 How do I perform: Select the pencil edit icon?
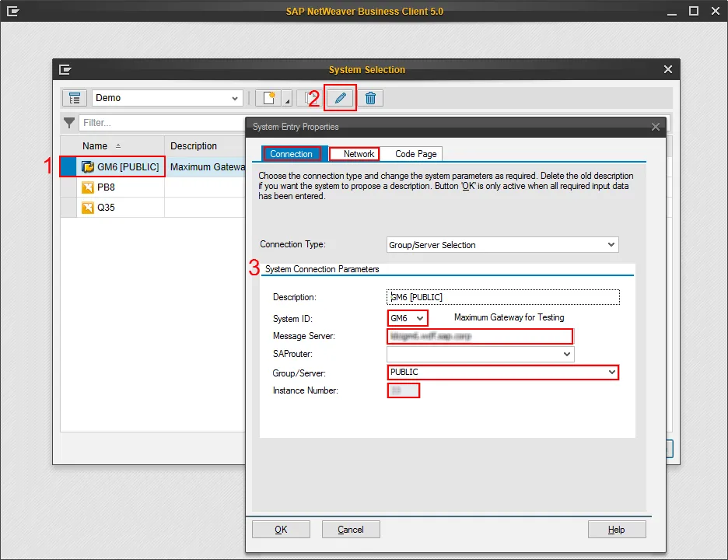coord(340,97)
